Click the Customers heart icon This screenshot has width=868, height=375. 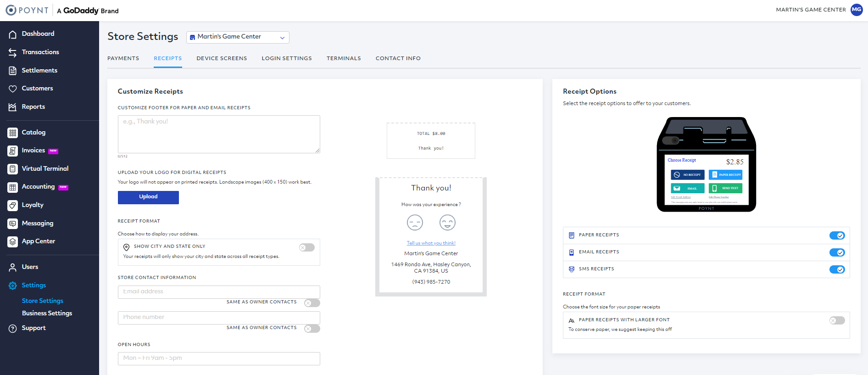coord(13,89)
